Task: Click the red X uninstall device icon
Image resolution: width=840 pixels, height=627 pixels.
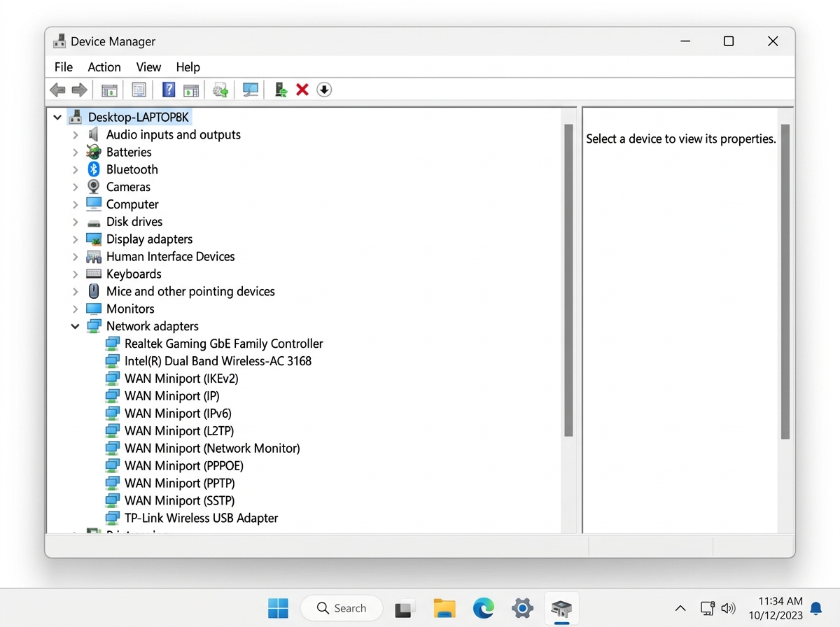Action: pos(302,90)
